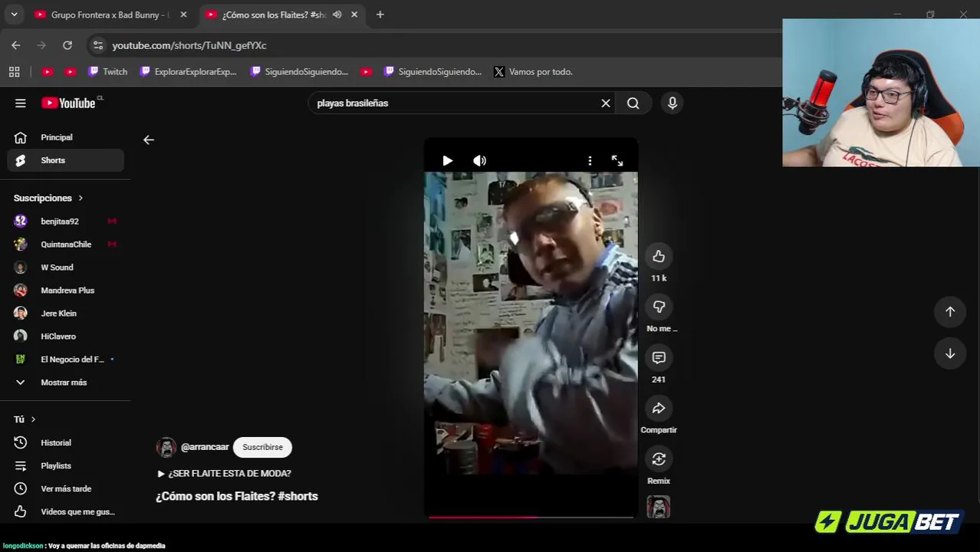Mute tab via audio speaker icon
This screenshot has width=980, height=552.
coord(337,15)
